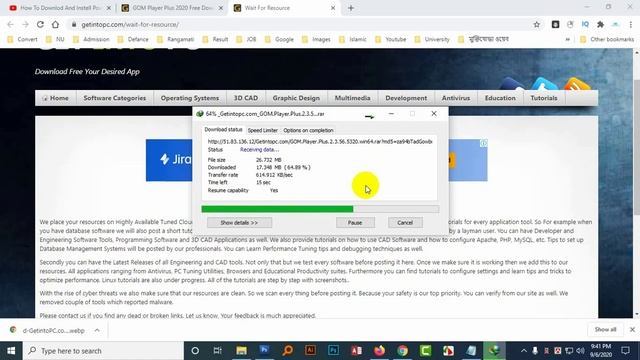
Task: Open the Other bookmarks folder
Action: tap(607, 39)
